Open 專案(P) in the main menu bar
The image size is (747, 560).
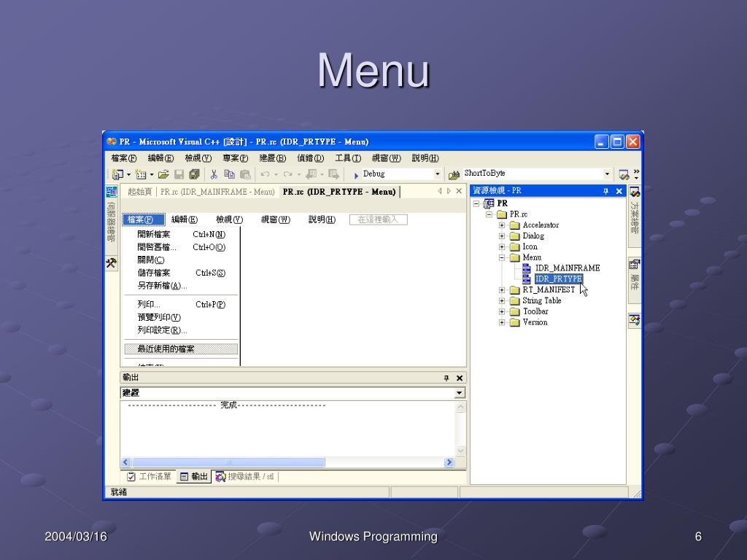point(236,158)
